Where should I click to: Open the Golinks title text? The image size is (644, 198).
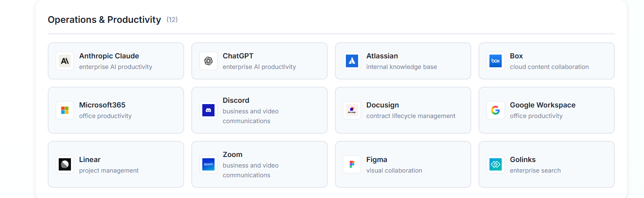[x=522, y=159]
